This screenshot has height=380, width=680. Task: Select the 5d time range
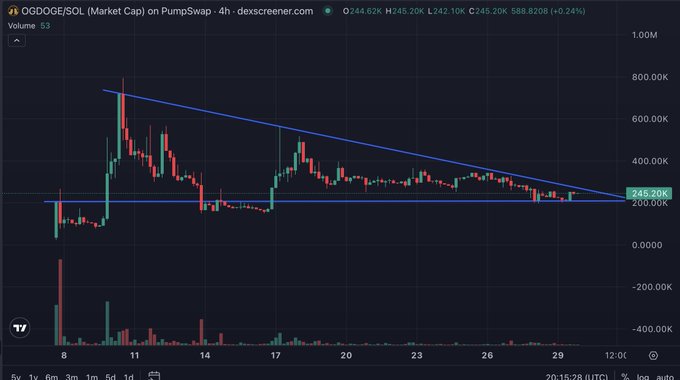point(111,377)
